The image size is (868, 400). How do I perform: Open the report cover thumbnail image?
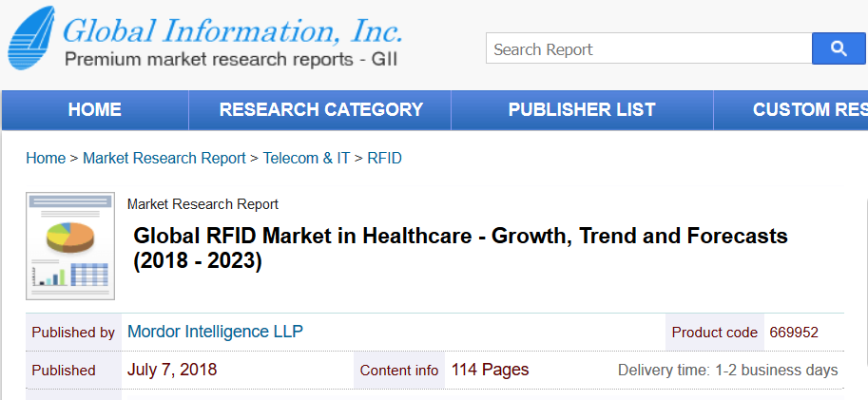click(70, 246)
